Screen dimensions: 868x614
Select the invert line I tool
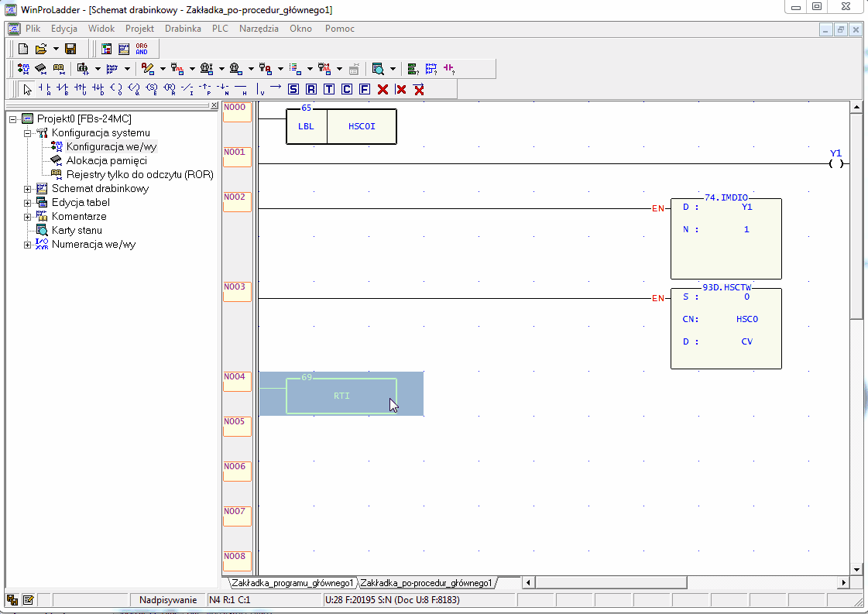[x=187, y=89]
